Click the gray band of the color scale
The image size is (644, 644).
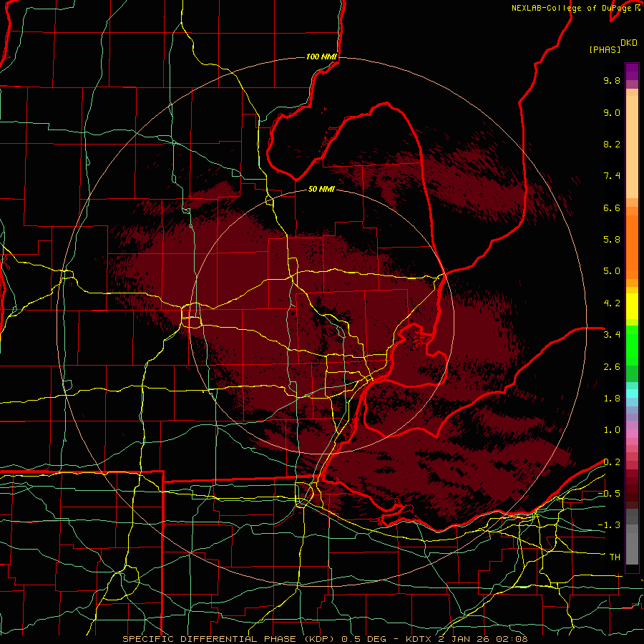[632, 537]
